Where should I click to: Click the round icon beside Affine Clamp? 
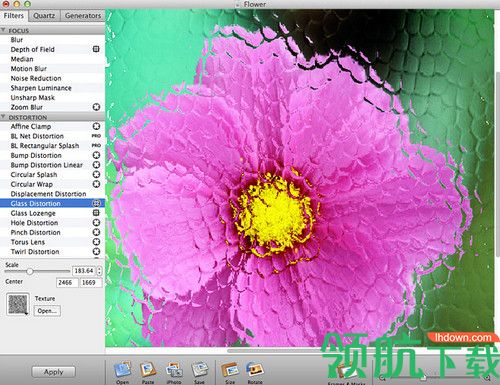click(x=96, y=126)
